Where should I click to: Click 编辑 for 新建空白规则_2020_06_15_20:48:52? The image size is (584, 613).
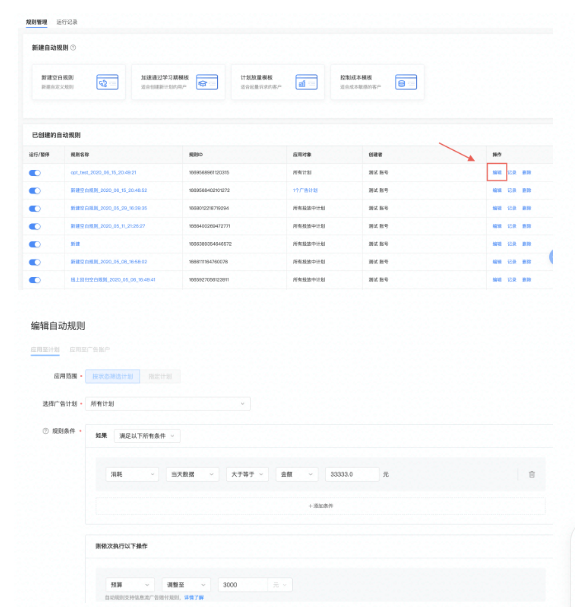click(497, 190)
